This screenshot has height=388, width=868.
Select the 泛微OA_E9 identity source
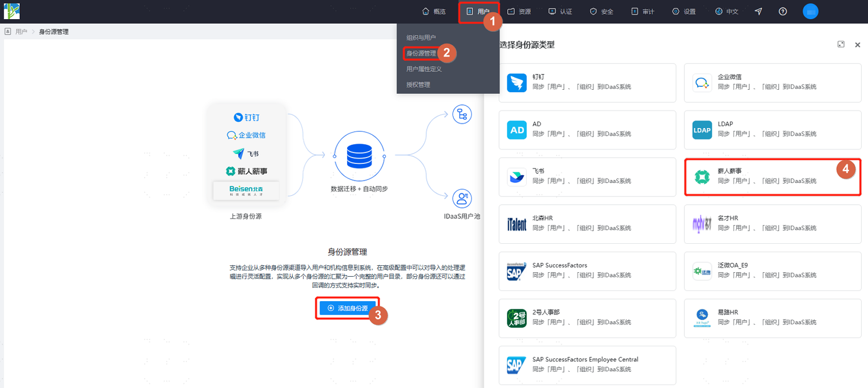pos(773,271)
